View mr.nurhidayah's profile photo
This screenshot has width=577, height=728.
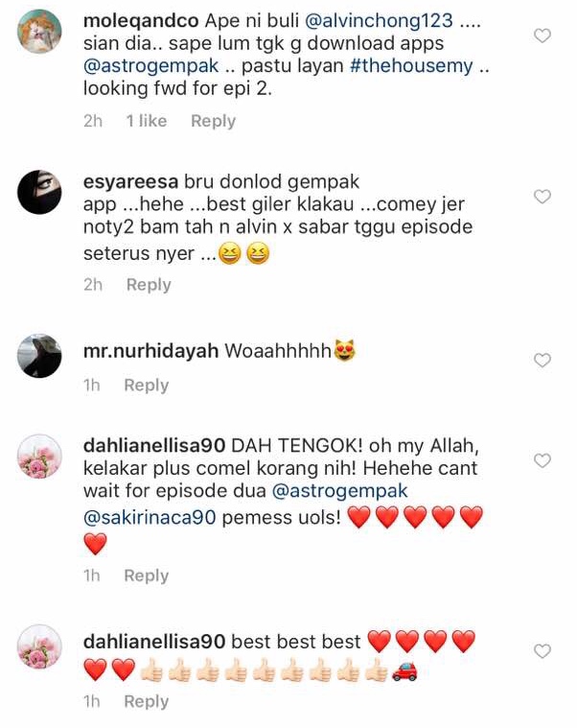[x=39, y=356]
